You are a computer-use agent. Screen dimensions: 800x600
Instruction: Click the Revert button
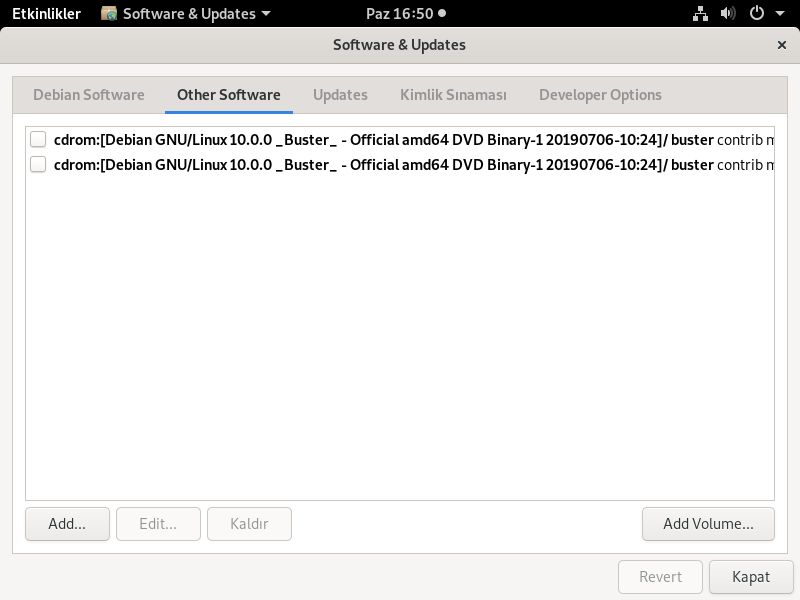click(x=660, y=577)
